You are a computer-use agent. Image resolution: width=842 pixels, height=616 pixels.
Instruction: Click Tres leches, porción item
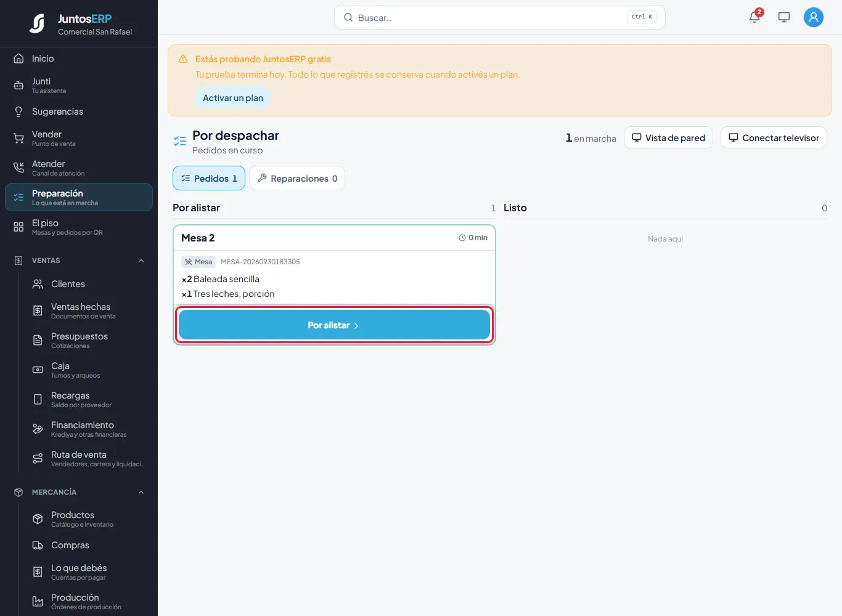228,294
